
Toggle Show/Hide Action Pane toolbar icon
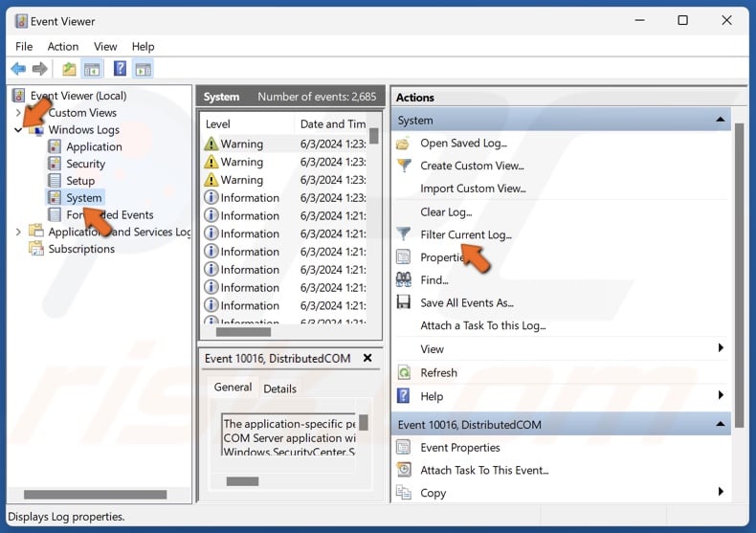(x=144, y=69)
